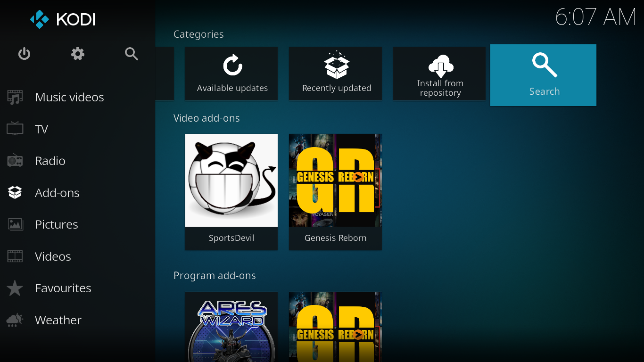
Task: Click the Radio icon
Action: [15, 161]
